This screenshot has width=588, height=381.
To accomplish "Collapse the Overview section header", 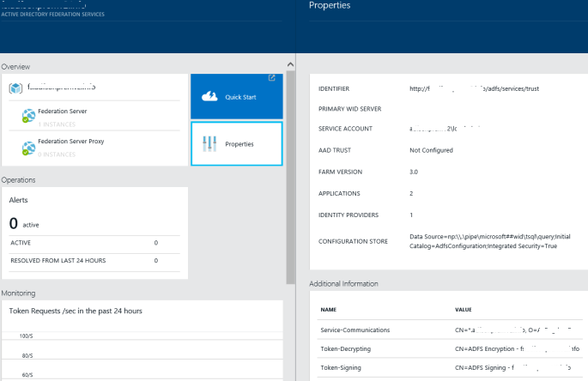I will pos(15,66).
